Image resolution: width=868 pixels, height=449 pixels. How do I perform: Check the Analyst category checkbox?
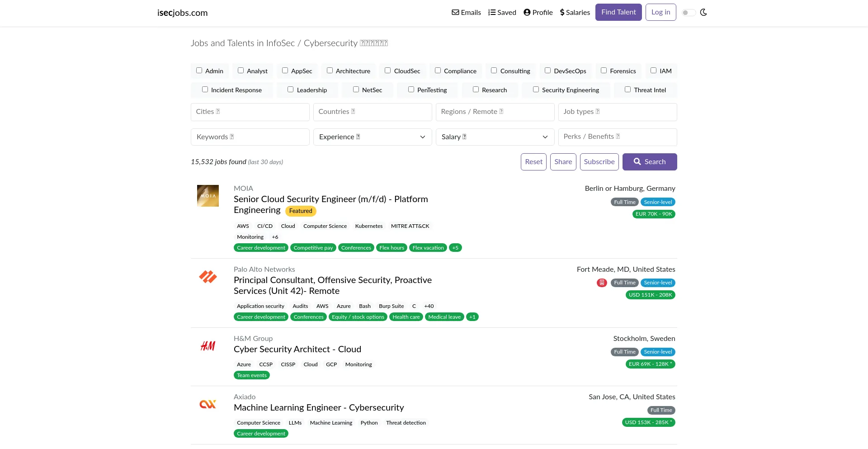241,71
